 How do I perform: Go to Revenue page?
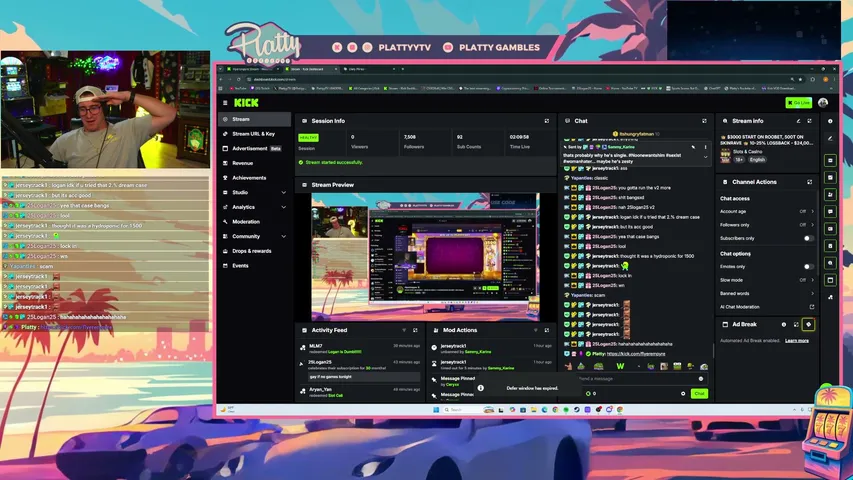point(255,163)
